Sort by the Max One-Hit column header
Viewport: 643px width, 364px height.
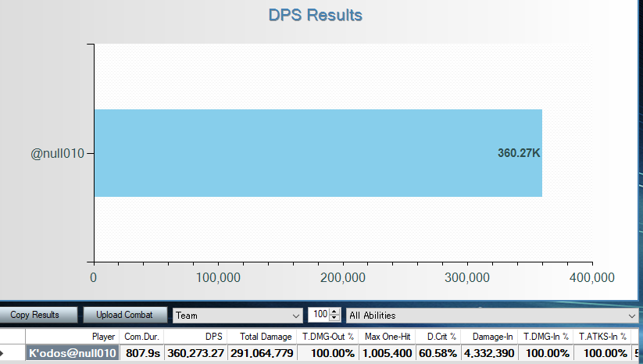388,337
